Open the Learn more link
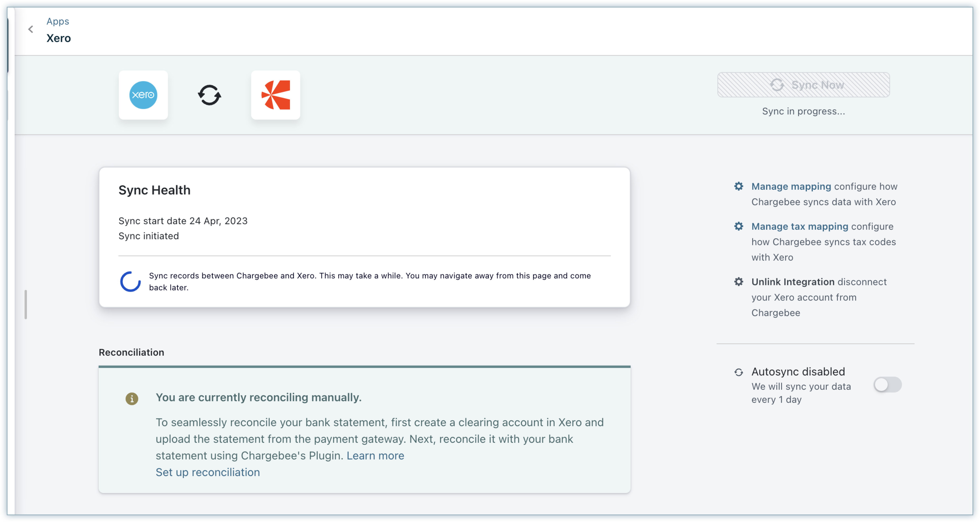Screen dimensions: 980x522 click(375, 455)
